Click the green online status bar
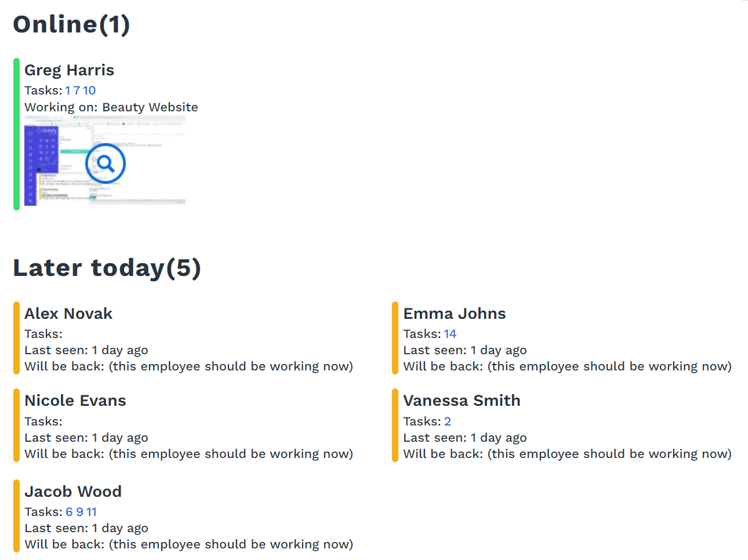 coord(16,134)
